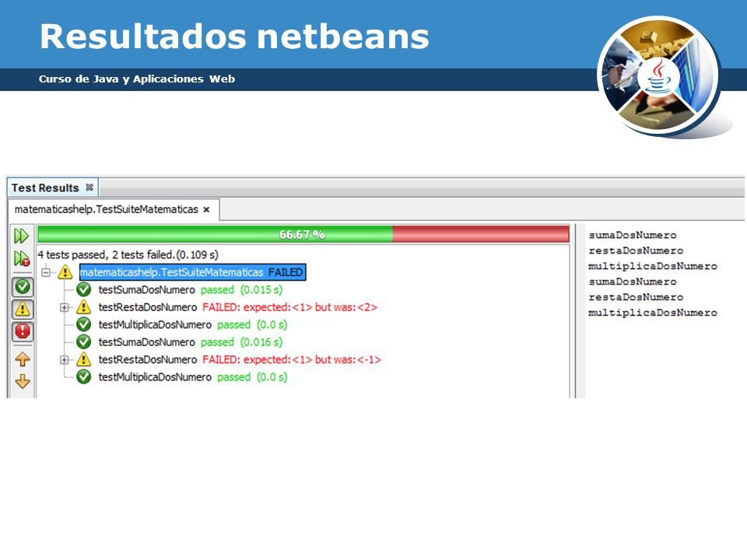Select the matematicashelp.TestSuiteMatematicas FAILED node
Image resolution: width=747 pixels, height=560 pixels.
(x=192, y=272)
